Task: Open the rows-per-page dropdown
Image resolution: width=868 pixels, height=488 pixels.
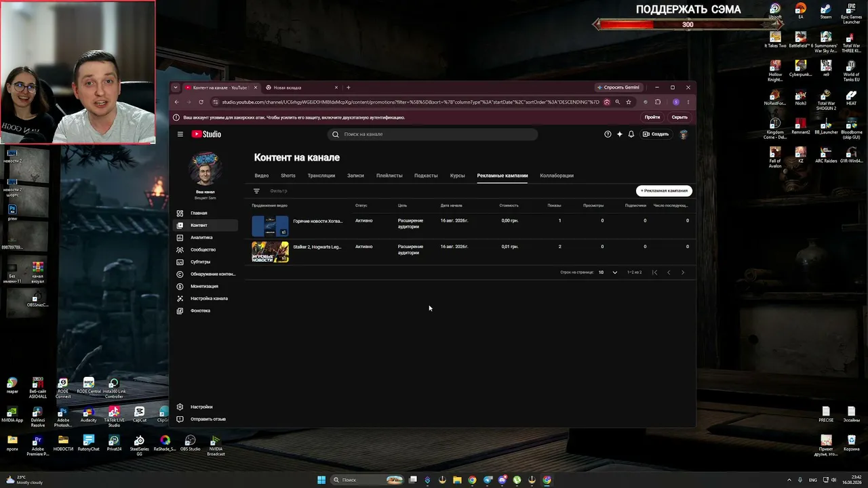Action: click(608, 272)
